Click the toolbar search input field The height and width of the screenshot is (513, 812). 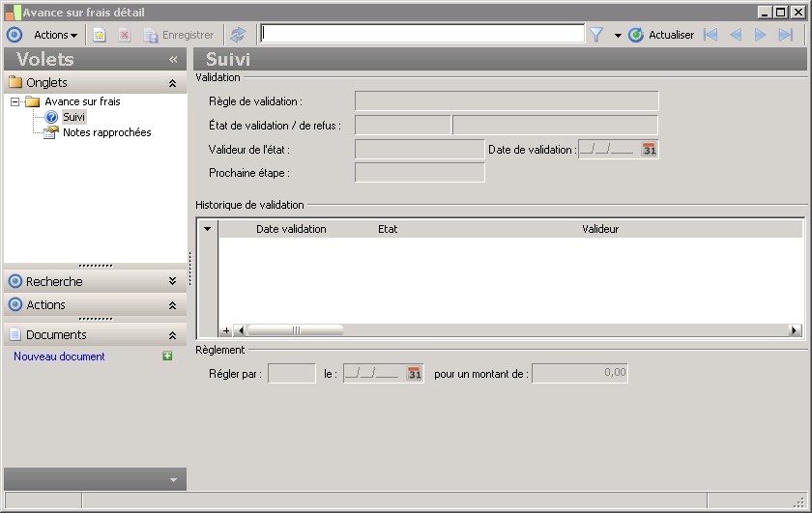(422, 35)
